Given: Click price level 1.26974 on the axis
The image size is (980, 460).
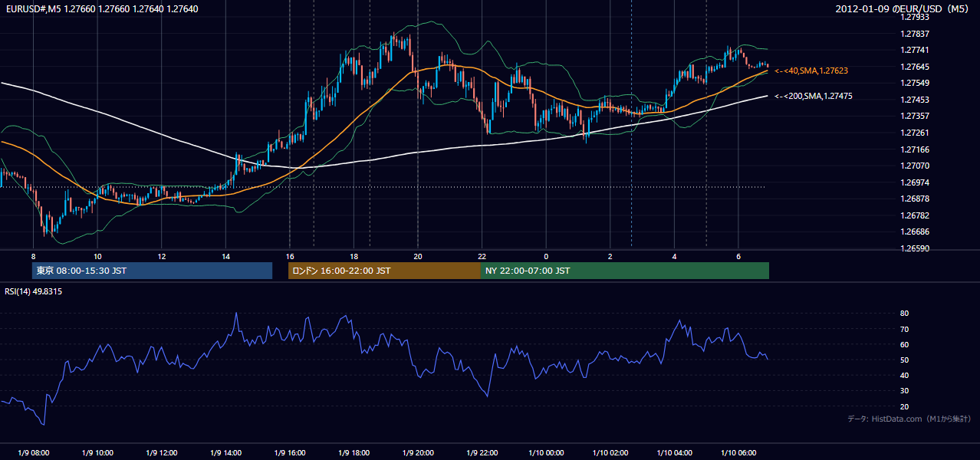Looking at the screenshot, I should pyautogui.click(x=915, y=182).
